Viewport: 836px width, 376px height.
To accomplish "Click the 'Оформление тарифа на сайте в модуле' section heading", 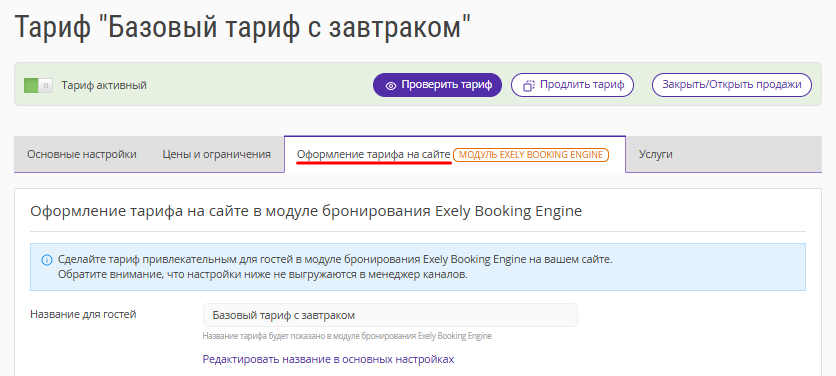I will pos(306,211).
